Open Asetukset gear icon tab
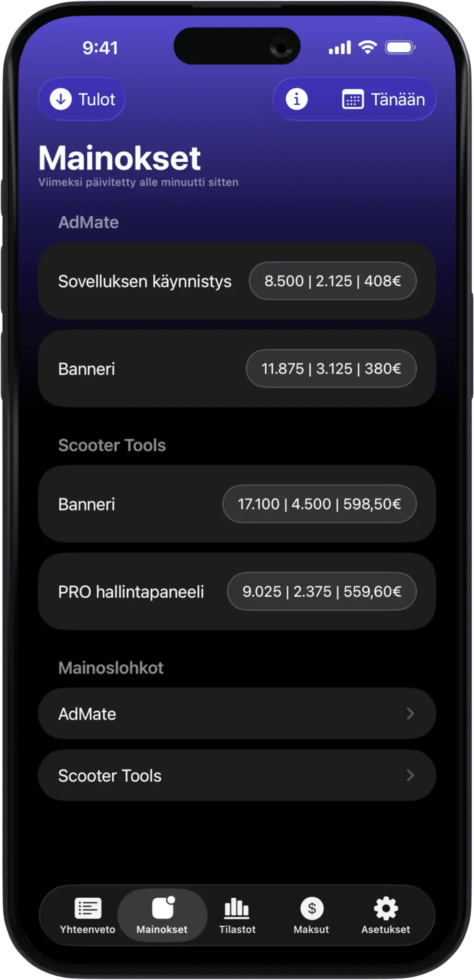 (386, 908)
